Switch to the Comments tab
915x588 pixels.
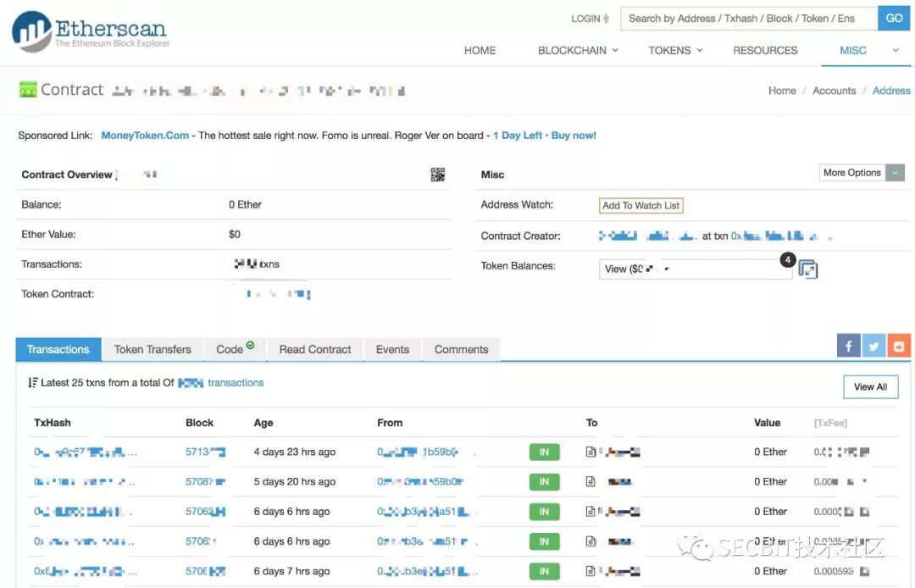[x=461, y=349]
